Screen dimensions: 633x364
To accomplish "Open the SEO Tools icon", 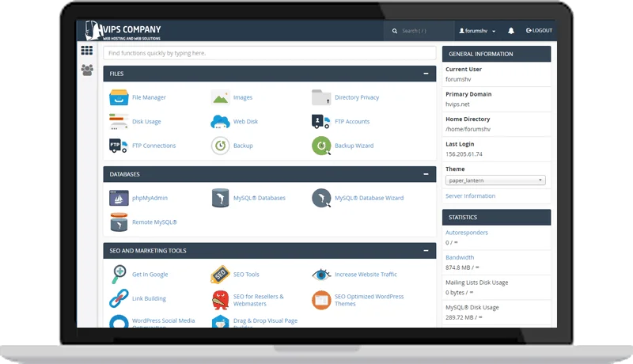I will (220, 275).
